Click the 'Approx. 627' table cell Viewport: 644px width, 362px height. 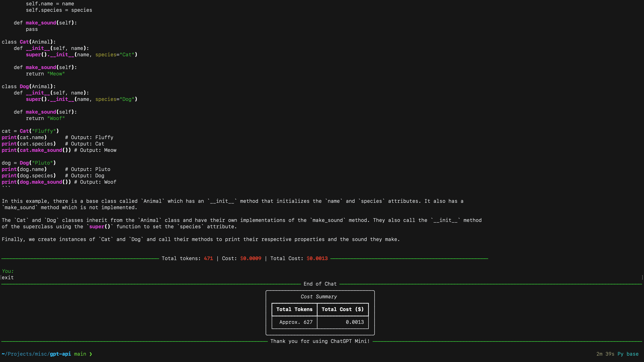(296, 322)
